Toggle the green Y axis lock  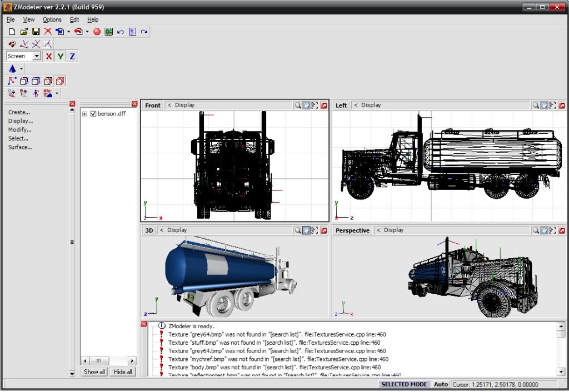pos(61,56)
